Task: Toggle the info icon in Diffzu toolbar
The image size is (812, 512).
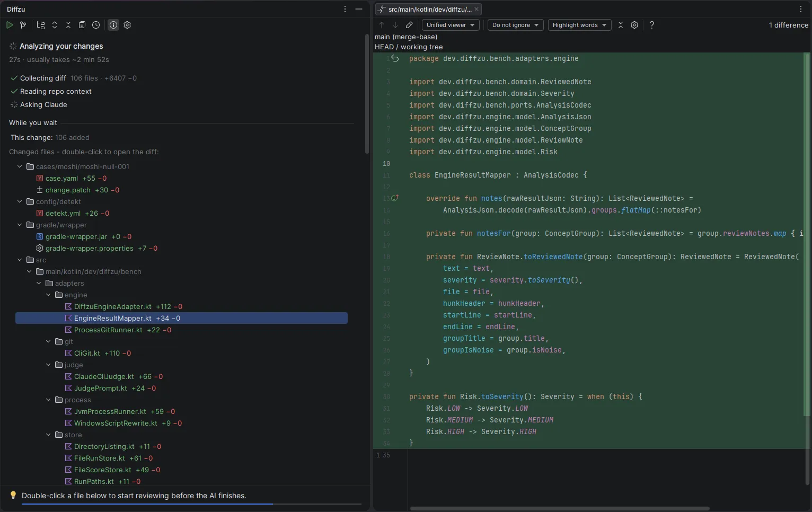Action: pyautogui.click(x=113, y=25)
